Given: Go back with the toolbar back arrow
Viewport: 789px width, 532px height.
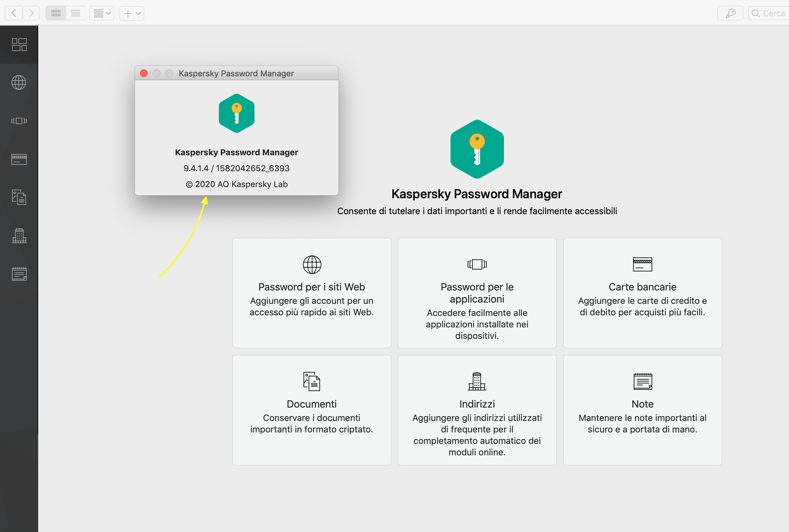Looking at the screenshot, I should pos(14,13).
